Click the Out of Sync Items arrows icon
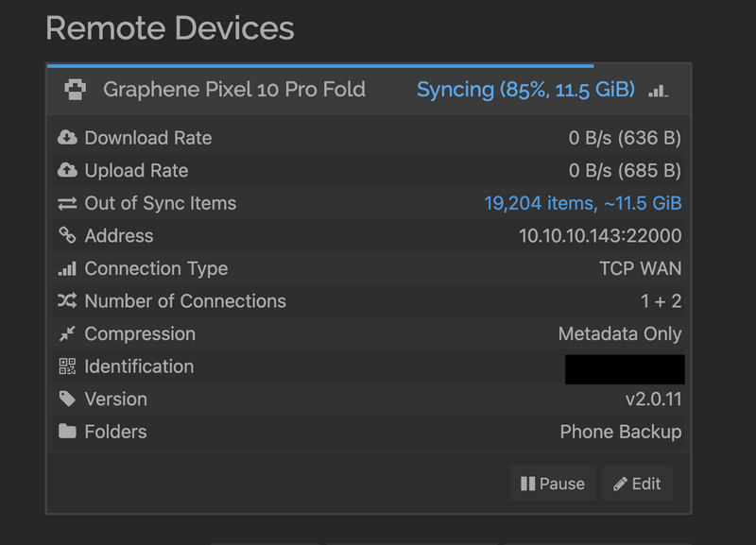Viewport: 756px width, 545px height. coord(67,203)
